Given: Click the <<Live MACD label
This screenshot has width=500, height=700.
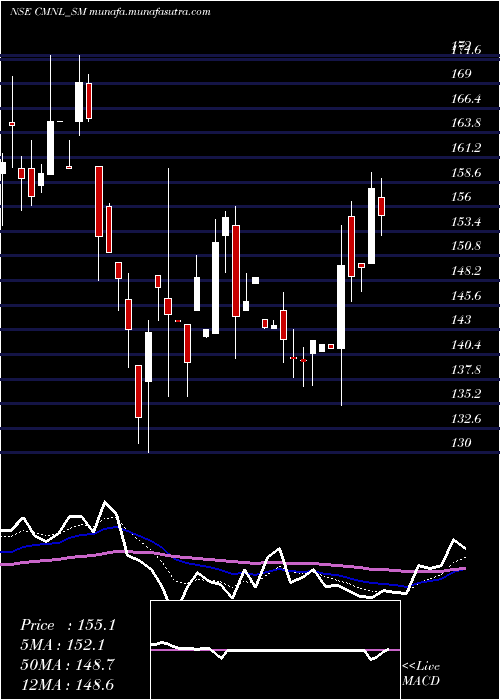Looking at the screenshot, I should (421, 674).
